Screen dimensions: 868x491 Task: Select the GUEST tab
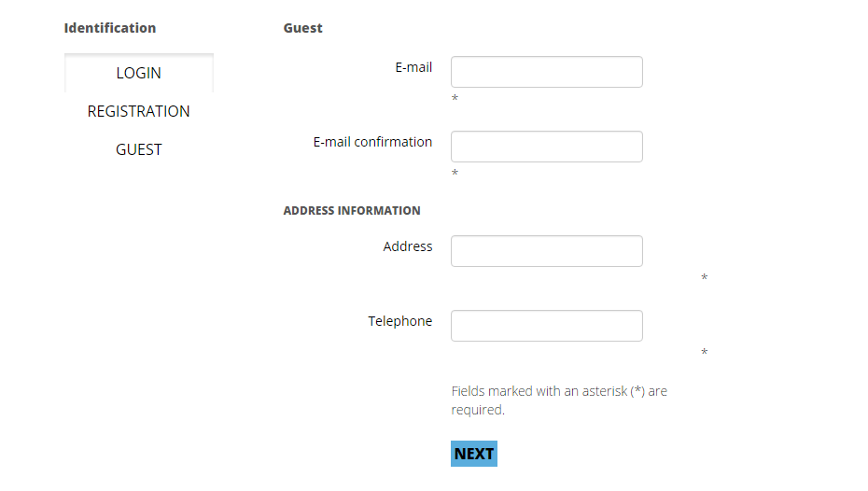138,149
